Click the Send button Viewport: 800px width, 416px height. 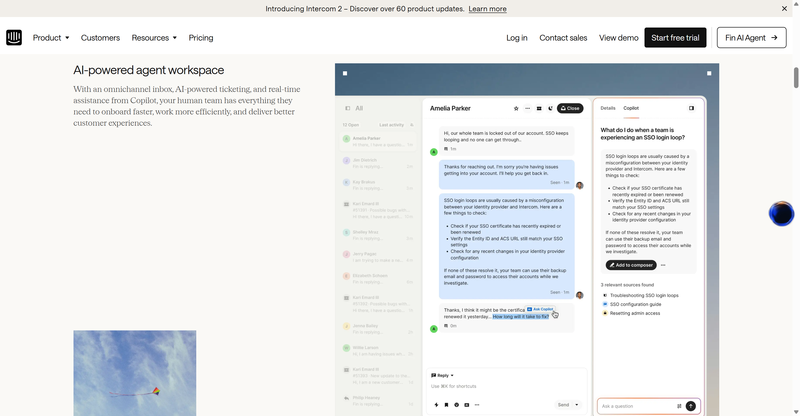point(563,405)
